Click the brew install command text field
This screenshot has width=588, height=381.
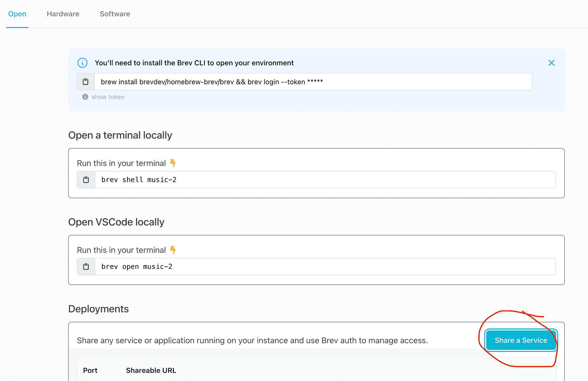(312, 82)
